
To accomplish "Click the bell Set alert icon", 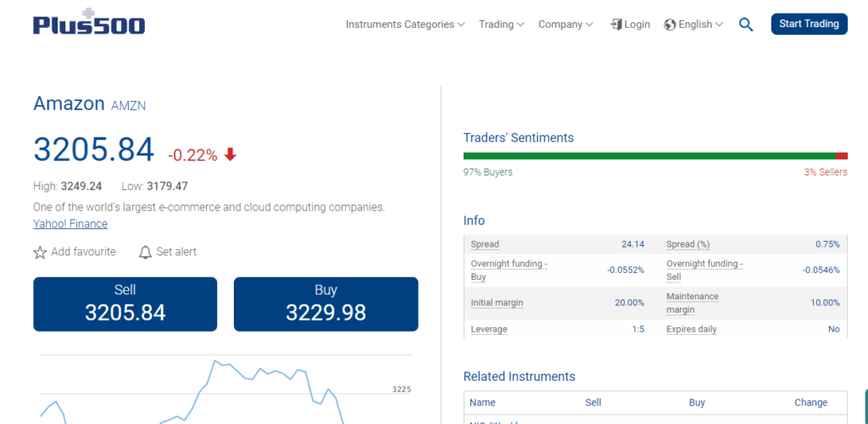I will (x=145, y=253).
